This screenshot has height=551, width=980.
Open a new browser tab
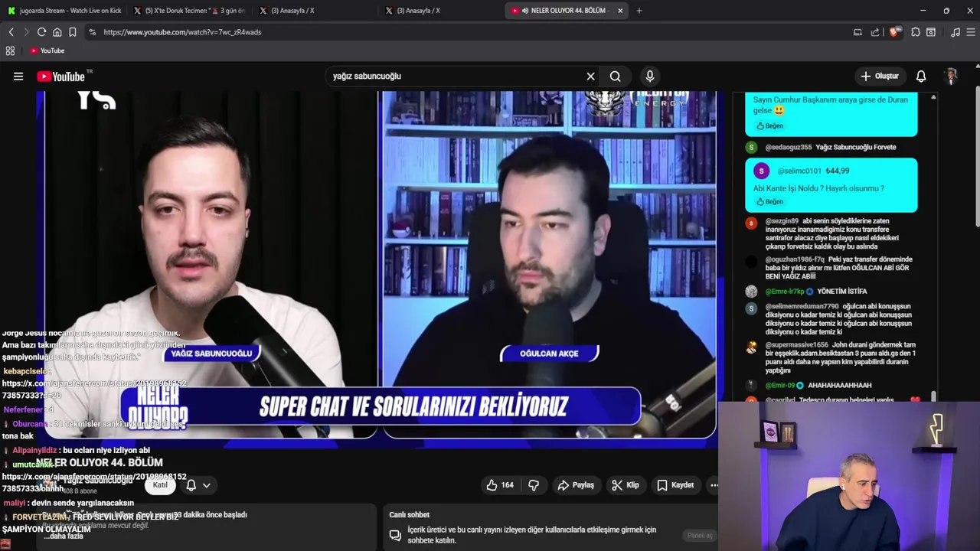639,11
